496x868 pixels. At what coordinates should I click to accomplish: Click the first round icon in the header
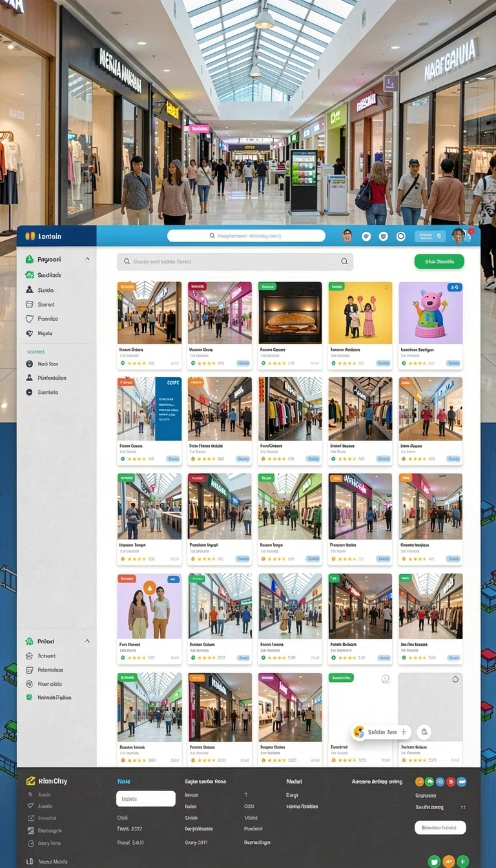click(366, 236)
